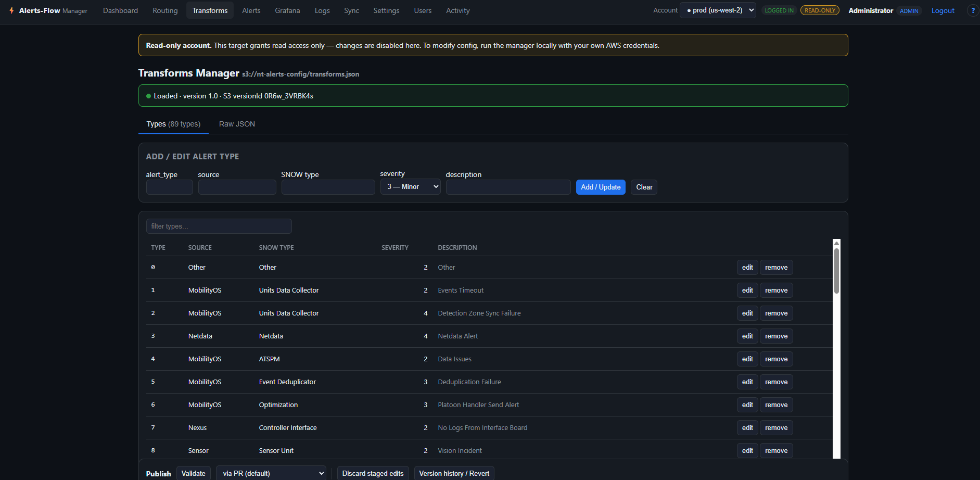Image resolution: width=980 pixels, height=480 pixels.
Task: Edit the Vision Incident row
Action: (747, 450)
